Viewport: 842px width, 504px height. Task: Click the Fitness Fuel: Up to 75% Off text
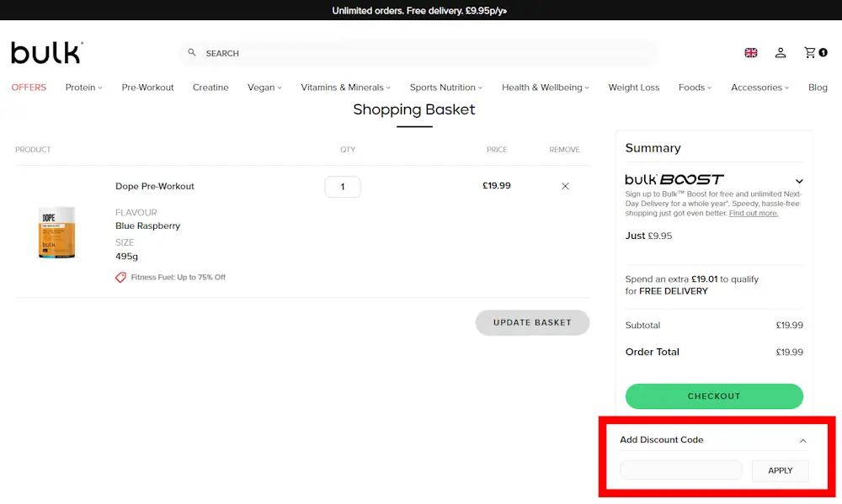coord(179,277)
